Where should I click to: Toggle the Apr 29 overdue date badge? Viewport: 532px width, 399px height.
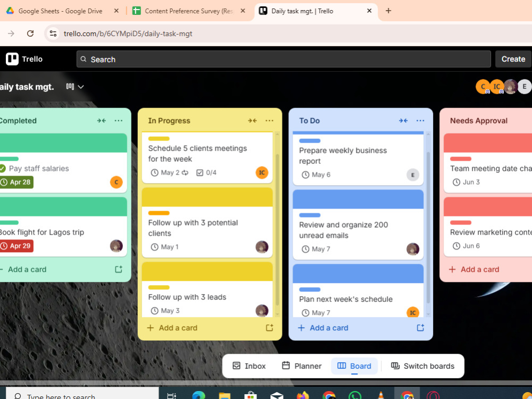click(x=16, y=246)
